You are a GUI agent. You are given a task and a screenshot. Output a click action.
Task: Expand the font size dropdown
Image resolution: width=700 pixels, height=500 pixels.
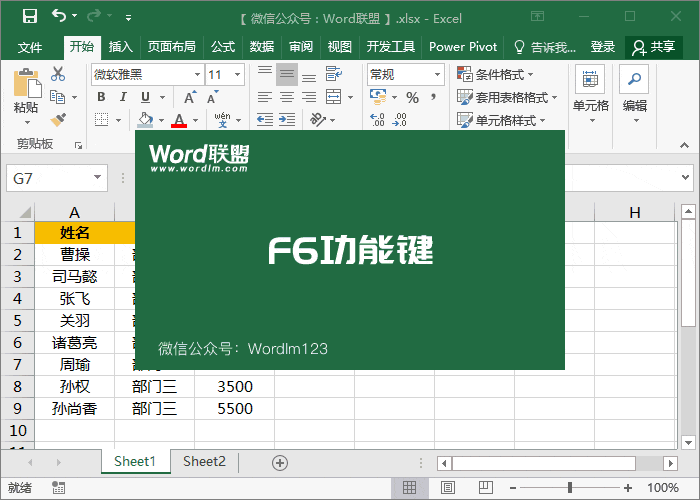(x=237, y=75)
